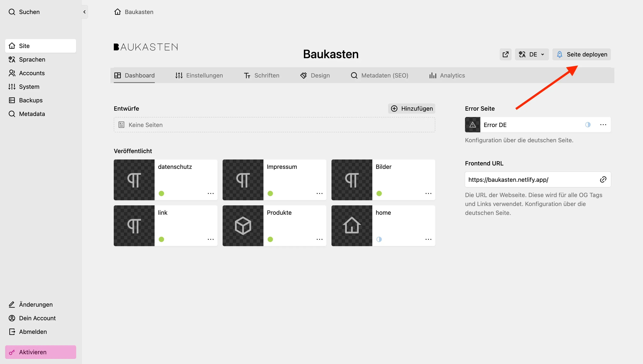Screen dimensions: 643x364
Task: Toggle status of Error DE page
Action: tap(588, 125)
